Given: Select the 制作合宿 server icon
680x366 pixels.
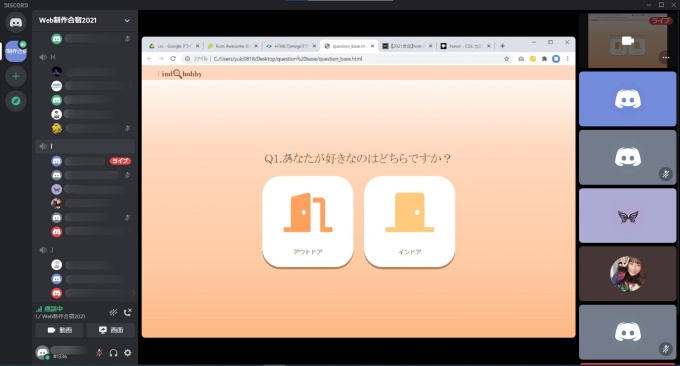Looking at the screenshot, I should [16, 51].
